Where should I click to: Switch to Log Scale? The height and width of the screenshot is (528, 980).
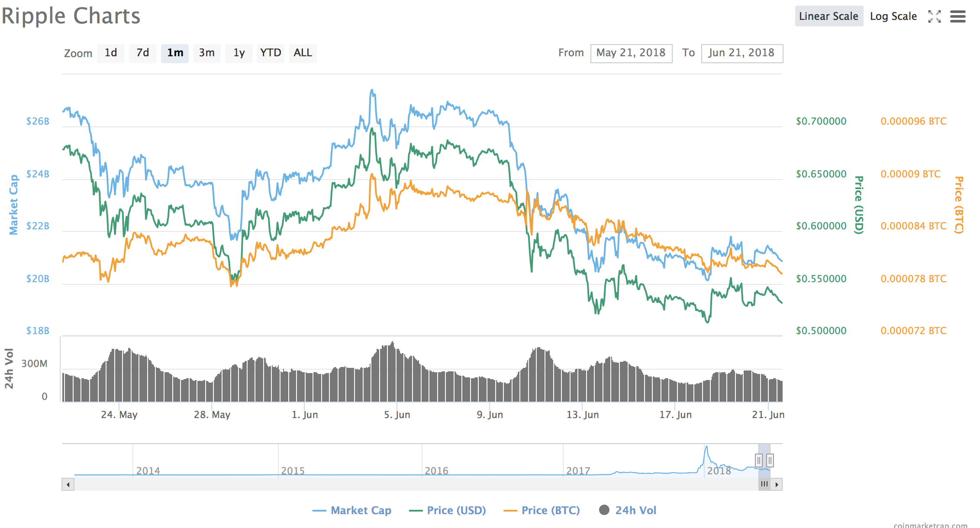coord(893,16)
